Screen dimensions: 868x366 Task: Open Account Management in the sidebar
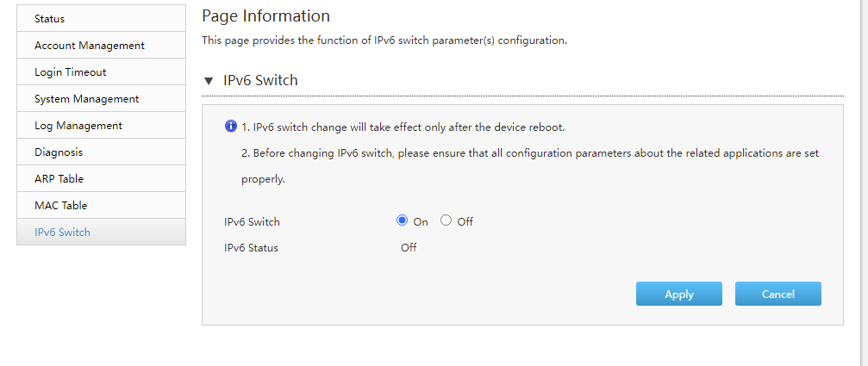coord(102,46)
